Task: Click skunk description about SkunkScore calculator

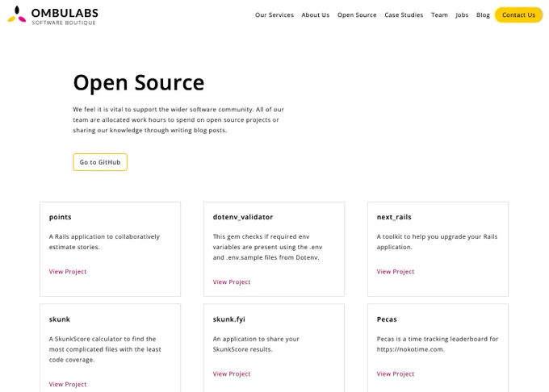Action: (x=105, y=349)
